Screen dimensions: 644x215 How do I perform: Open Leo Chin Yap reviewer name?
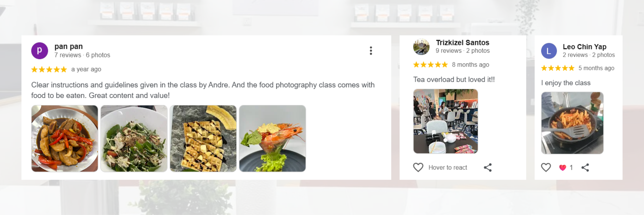pos(584,46)
